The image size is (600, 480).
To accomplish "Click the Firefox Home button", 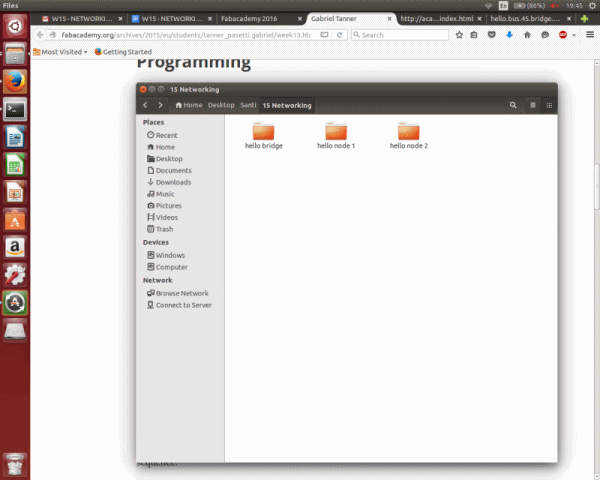I will (x=527, y=35).
